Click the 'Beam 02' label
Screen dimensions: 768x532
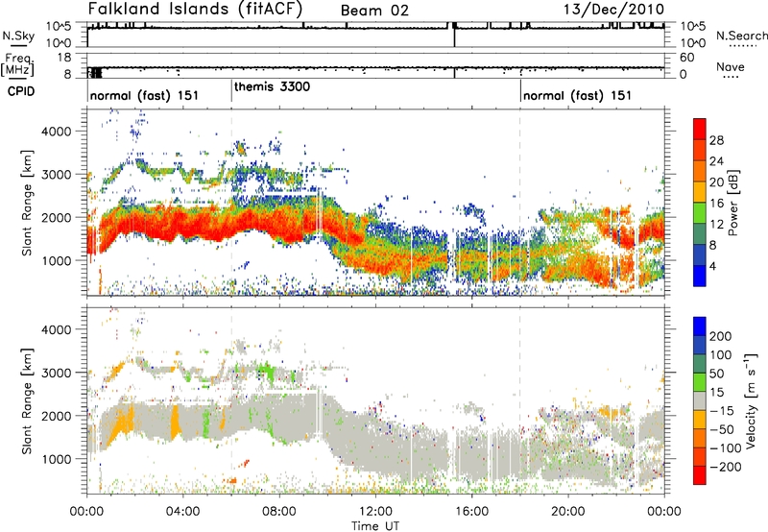(x=374, y=11)
